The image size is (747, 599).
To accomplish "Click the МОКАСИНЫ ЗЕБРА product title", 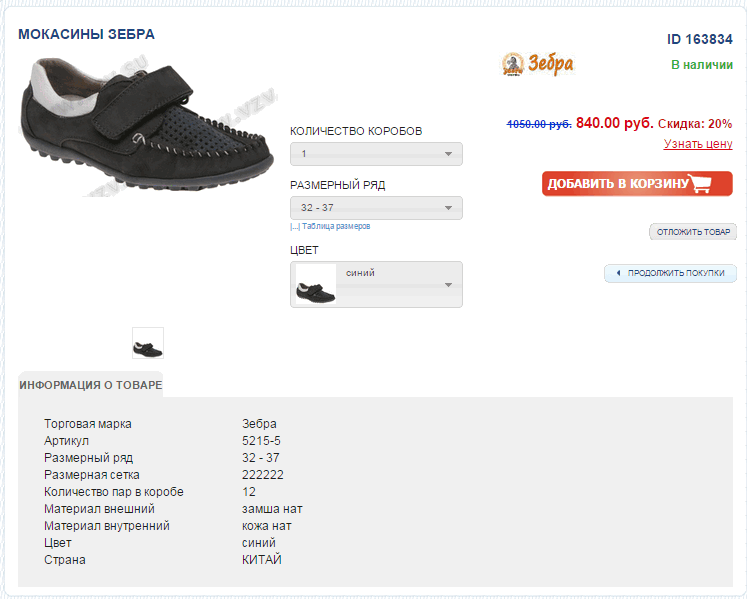I will [86, 34].
